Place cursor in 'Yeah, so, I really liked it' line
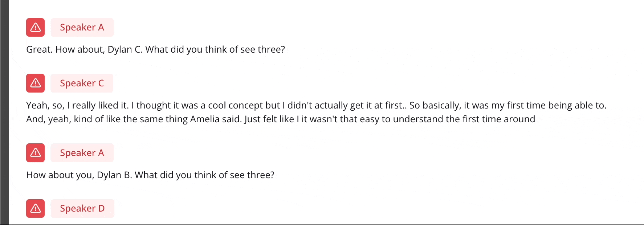The width and height of the screenshot is (644, 225). pos(316,105)
